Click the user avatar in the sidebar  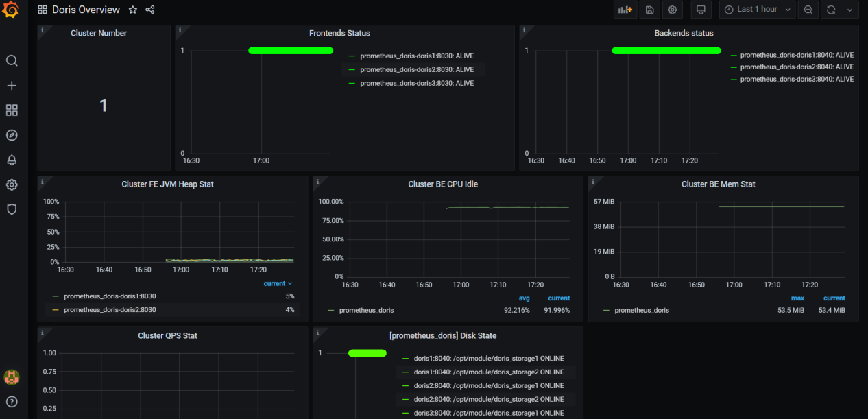(12, 376)
